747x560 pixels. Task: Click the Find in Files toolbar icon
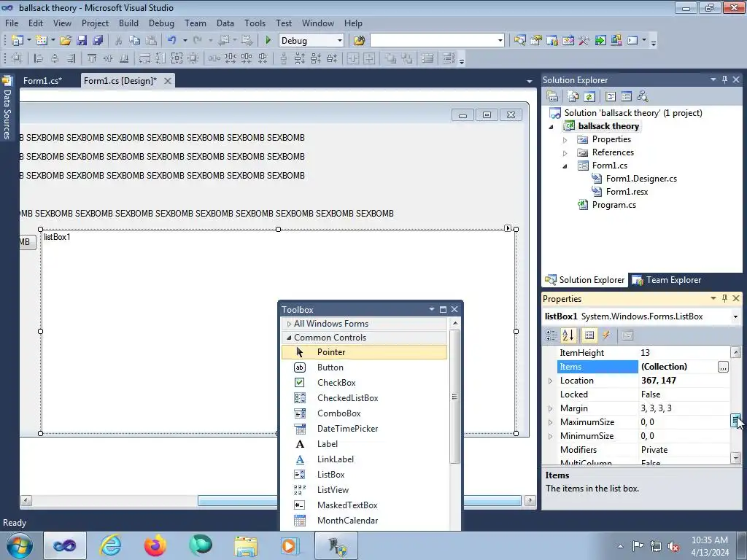coord(359,41)
